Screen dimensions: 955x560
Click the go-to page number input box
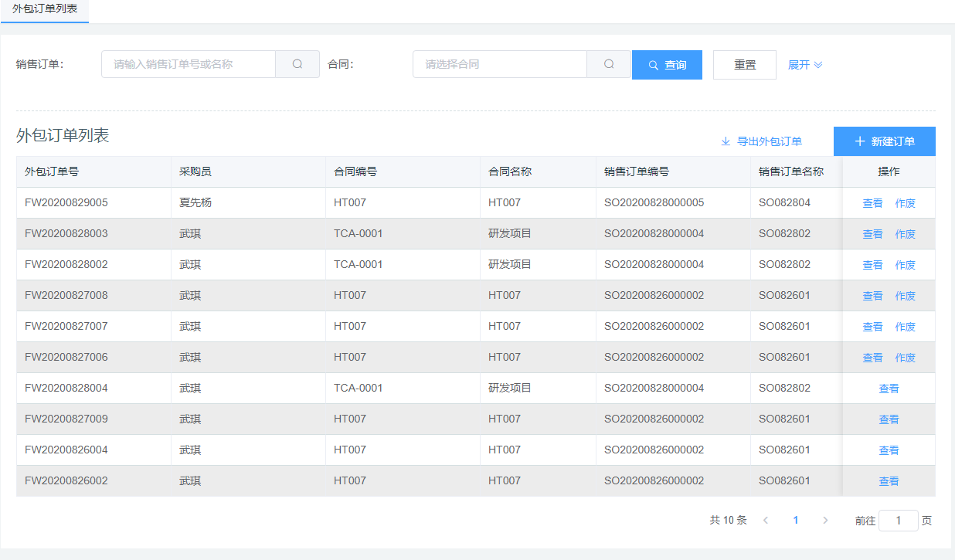tap(898, 521)
